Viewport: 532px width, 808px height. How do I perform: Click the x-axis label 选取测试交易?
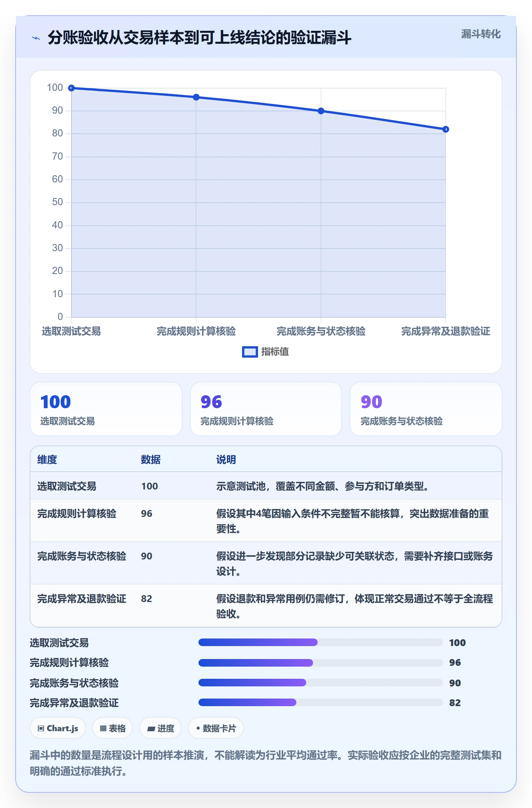pos(71,331)
